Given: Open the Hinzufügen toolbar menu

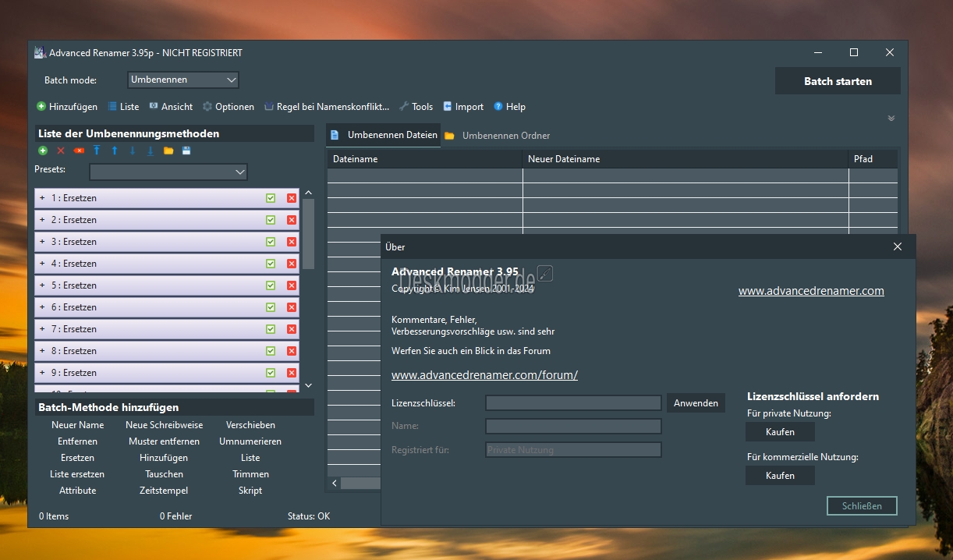Looking at the screenshot, I should pos(67,107).
